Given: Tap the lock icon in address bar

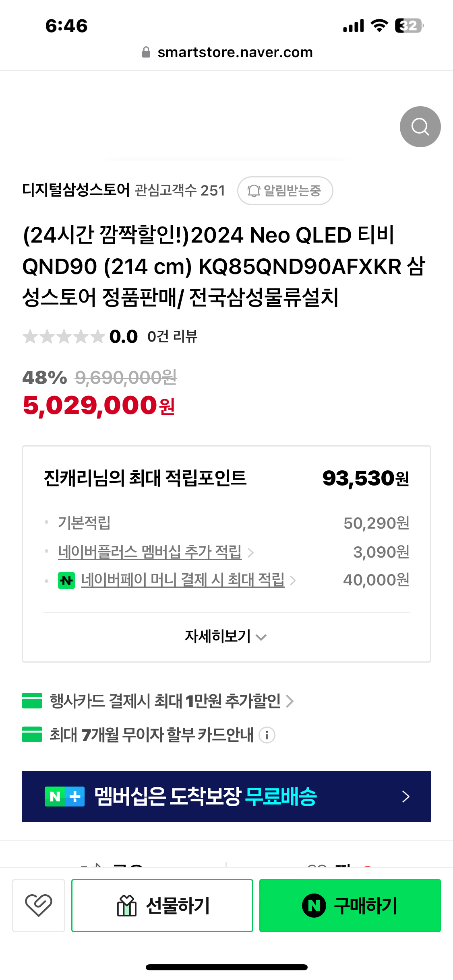Looking at the screenshot, I should (x=146, y=52).
